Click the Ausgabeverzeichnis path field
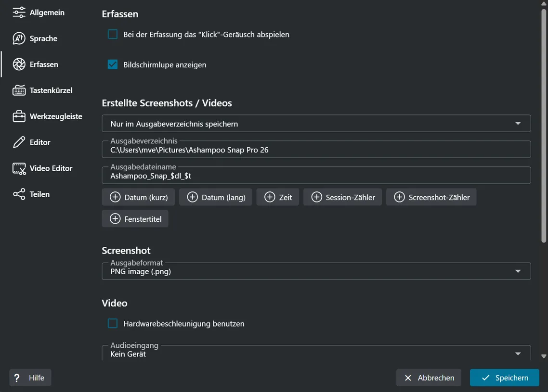The width and height of the screenshot is (548, 392). pyautogui.click(x=316, y=150)
